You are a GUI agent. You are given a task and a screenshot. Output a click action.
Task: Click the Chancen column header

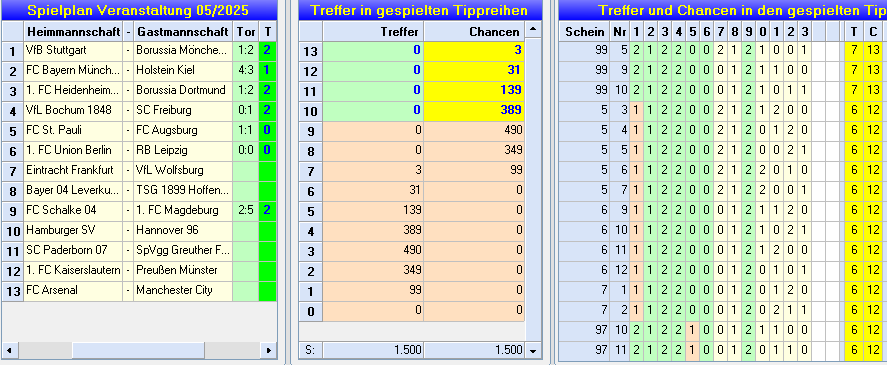point(475,31)
